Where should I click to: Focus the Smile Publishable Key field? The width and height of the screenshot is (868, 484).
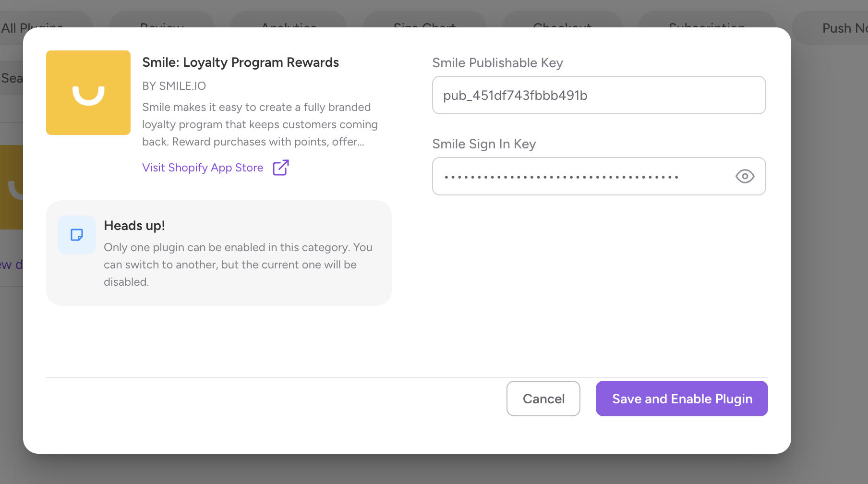click(x=599, y=95)
